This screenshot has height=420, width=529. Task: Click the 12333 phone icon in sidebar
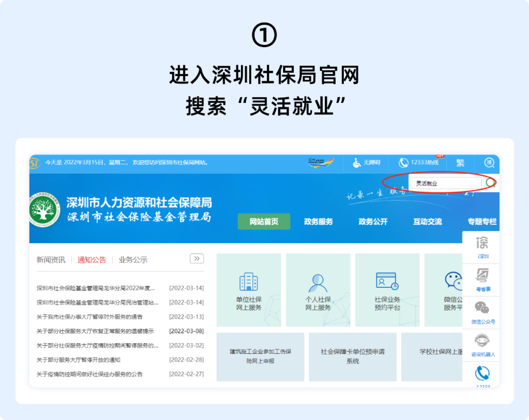(x=481, y=373)
